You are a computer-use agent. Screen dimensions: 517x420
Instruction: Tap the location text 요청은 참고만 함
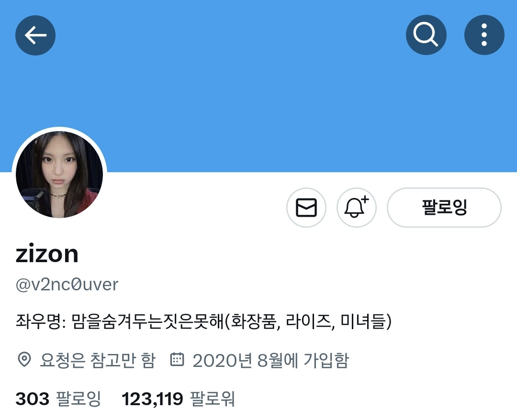click(98, 360)
